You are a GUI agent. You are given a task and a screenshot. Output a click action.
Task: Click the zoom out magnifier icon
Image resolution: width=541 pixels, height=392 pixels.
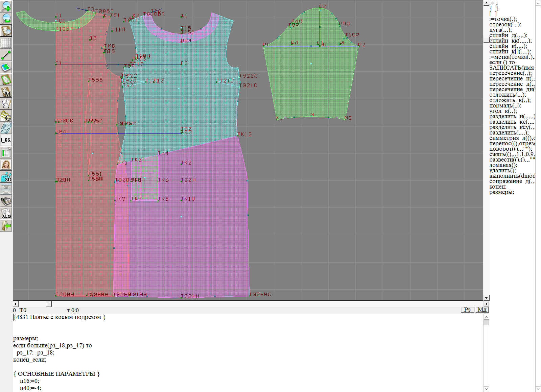click(6, 18)
